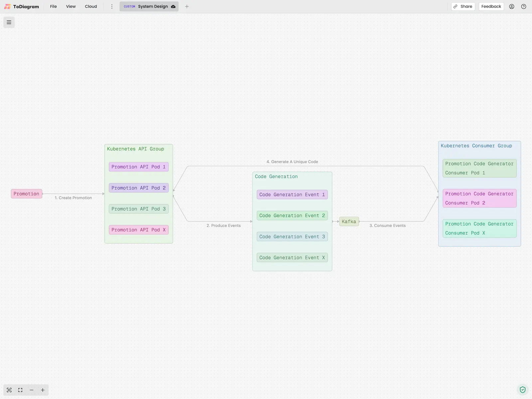This screenshot has height=399, width=532.
Task: Click the '3. Consume Events' edge label
Action: click(388, 225)
